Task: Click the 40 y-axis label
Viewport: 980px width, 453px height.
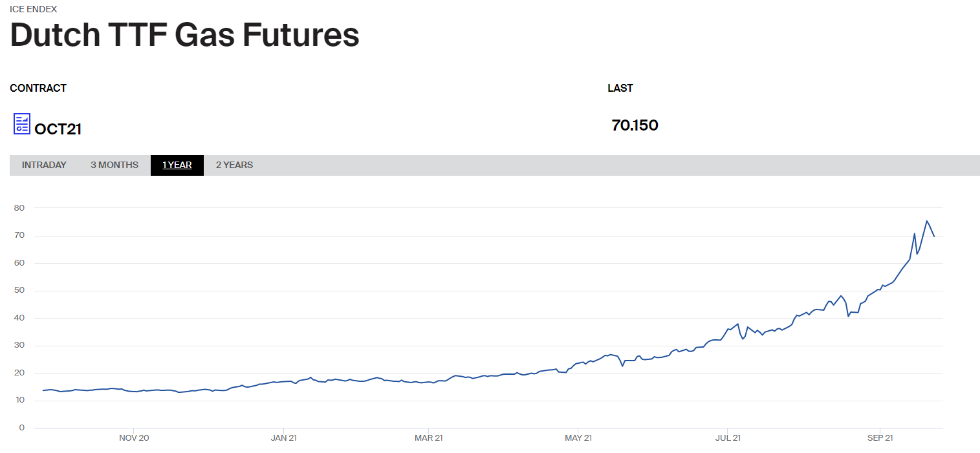Action: point(19,318)
